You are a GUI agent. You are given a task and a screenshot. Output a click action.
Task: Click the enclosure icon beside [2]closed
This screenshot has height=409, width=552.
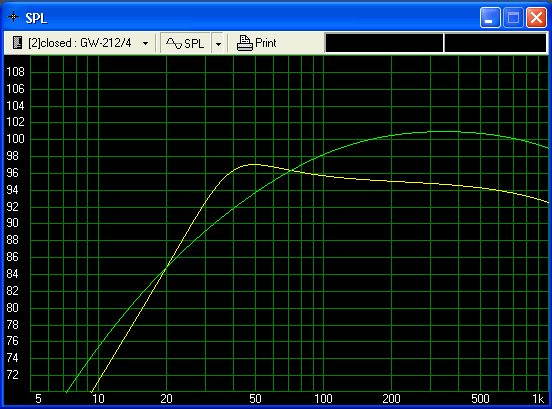[x=17, y=43]
